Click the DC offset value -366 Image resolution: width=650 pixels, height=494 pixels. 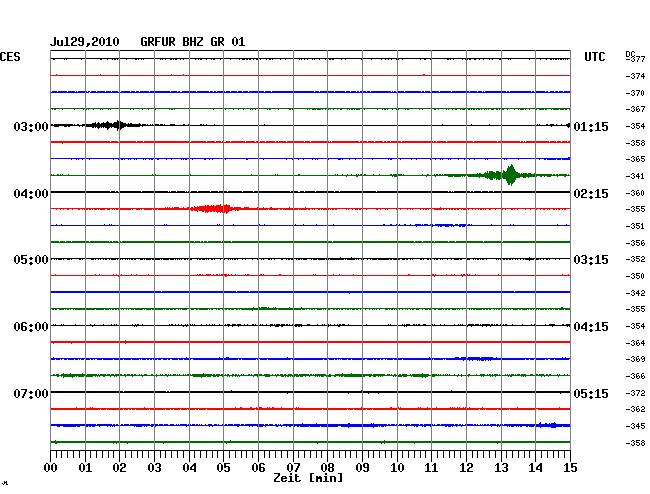(635, 376)
